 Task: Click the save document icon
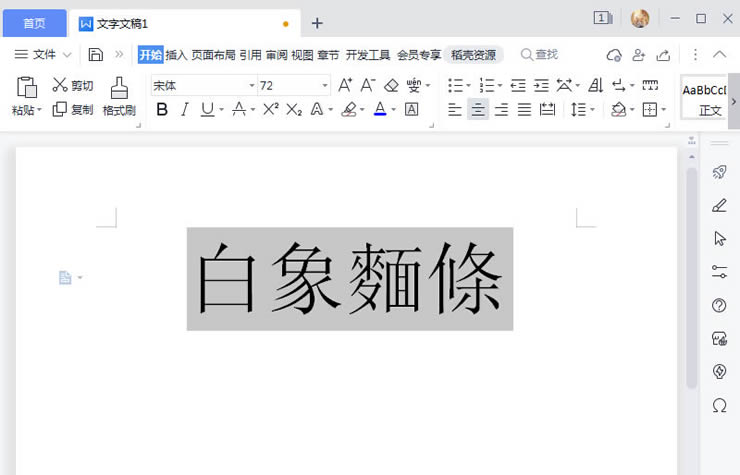pos(95,54)
